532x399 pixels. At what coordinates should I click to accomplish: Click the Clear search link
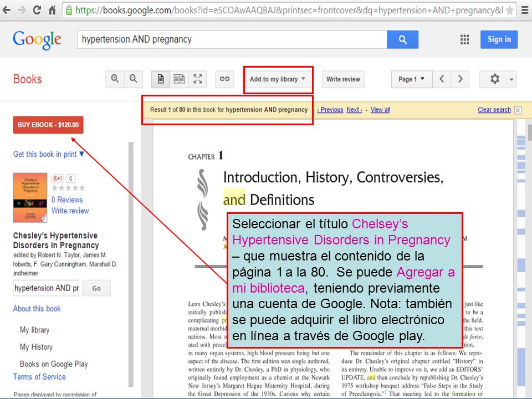point(494,110)
